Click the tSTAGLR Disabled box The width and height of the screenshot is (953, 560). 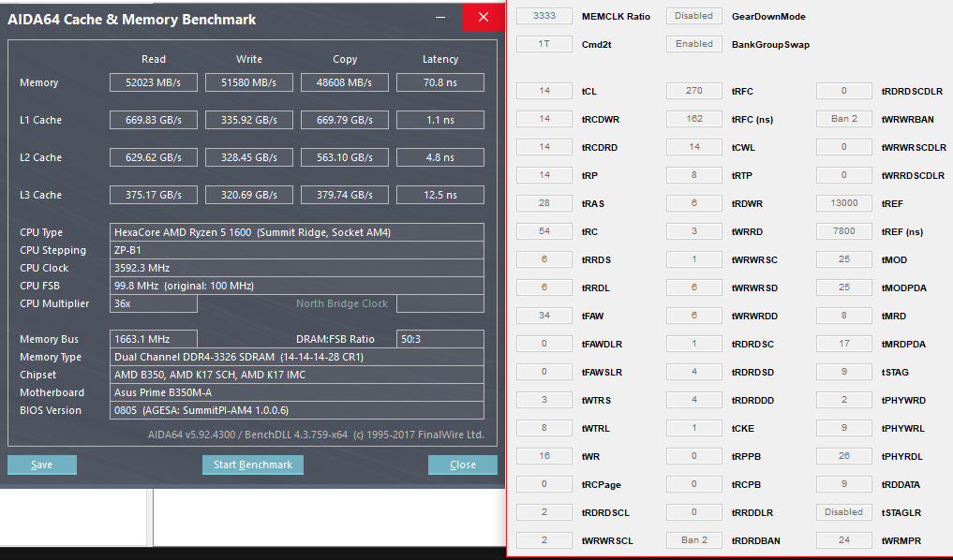tap(843, 512)
